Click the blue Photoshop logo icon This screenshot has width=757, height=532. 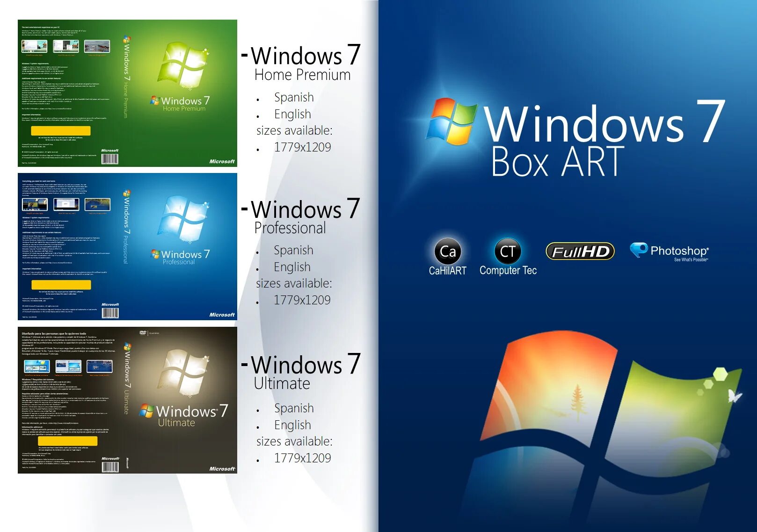(639, 250)
